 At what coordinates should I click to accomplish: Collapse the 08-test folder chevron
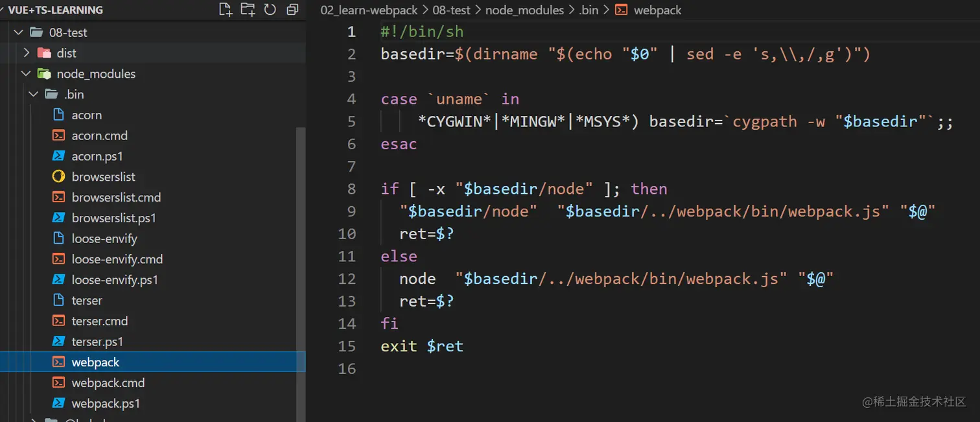tap(17, 32)
